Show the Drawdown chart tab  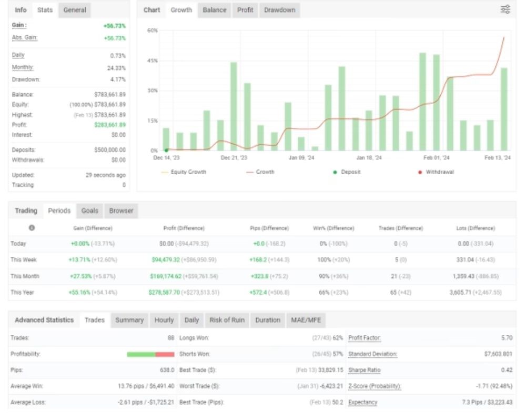coord(279,10)
